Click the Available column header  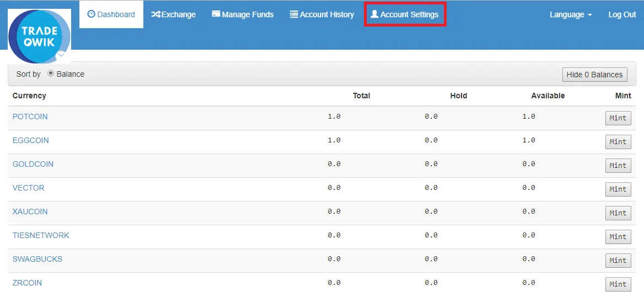pyautogui.click(x=548, y=96)
